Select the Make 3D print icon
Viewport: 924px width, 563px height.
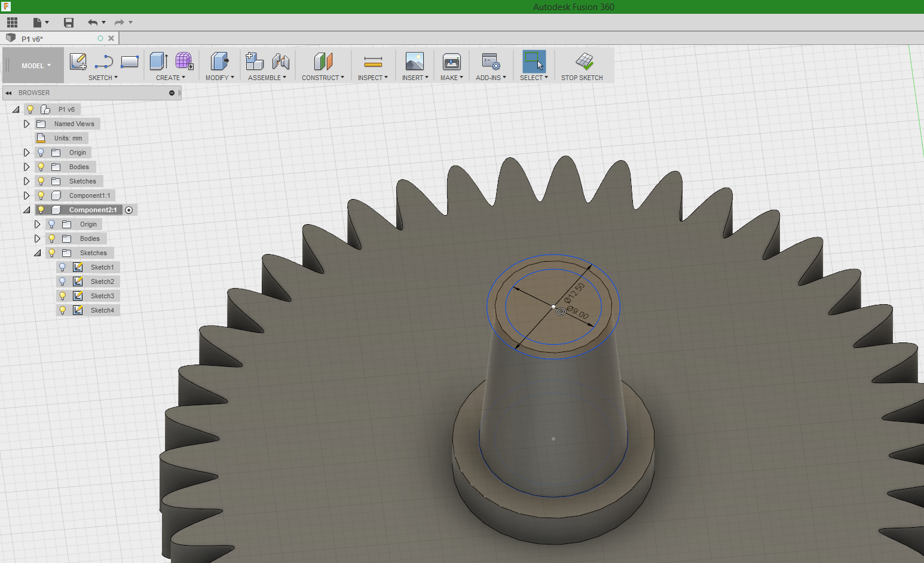[x=452, y=62]
